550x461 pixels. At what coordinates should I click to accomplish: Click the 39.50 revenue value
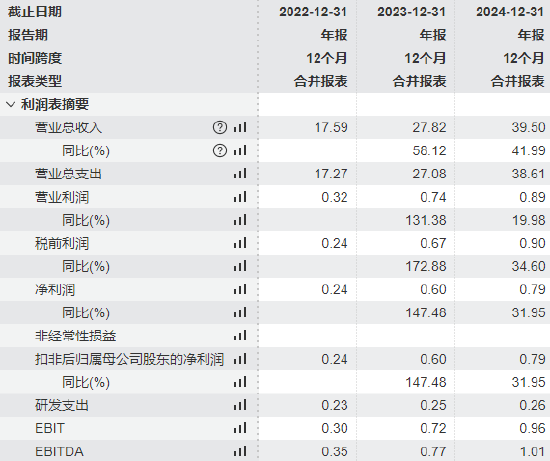click(x=528, y=127)
